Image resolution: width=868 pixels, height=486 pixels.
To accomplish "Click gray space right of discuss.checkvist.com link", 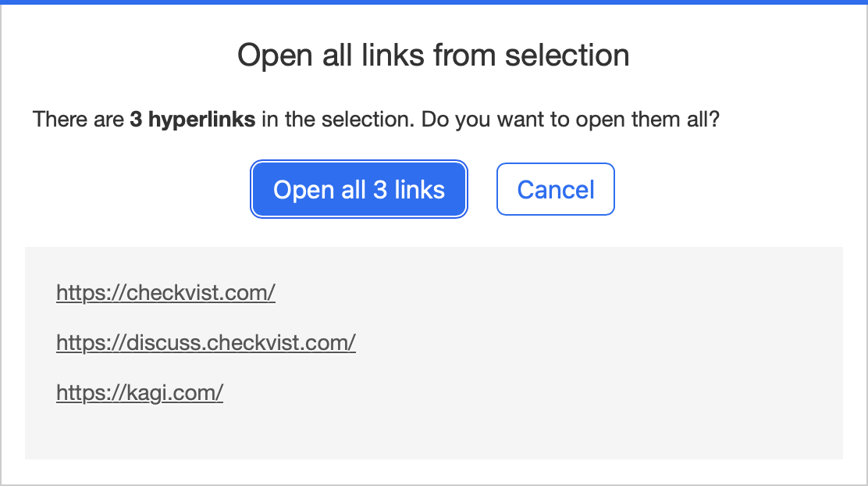I will click(593, 342).
